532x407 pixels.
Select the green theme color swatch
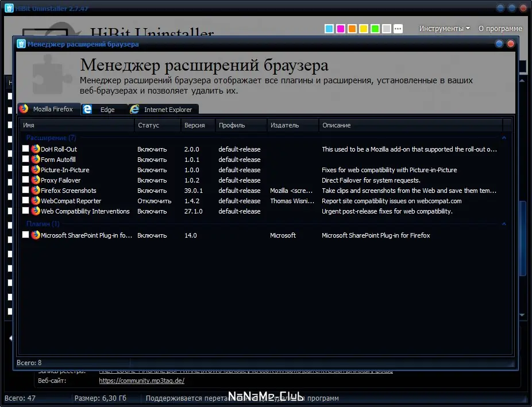(x=375, y=29)
